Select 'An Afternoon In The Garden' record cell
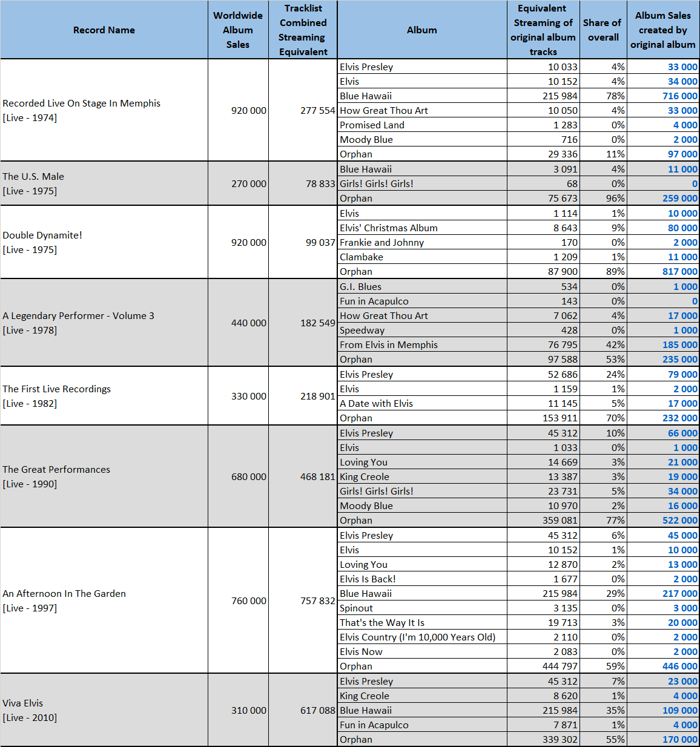Image resolution: width=700 pixels, height=747 pixels. point(104,601)
